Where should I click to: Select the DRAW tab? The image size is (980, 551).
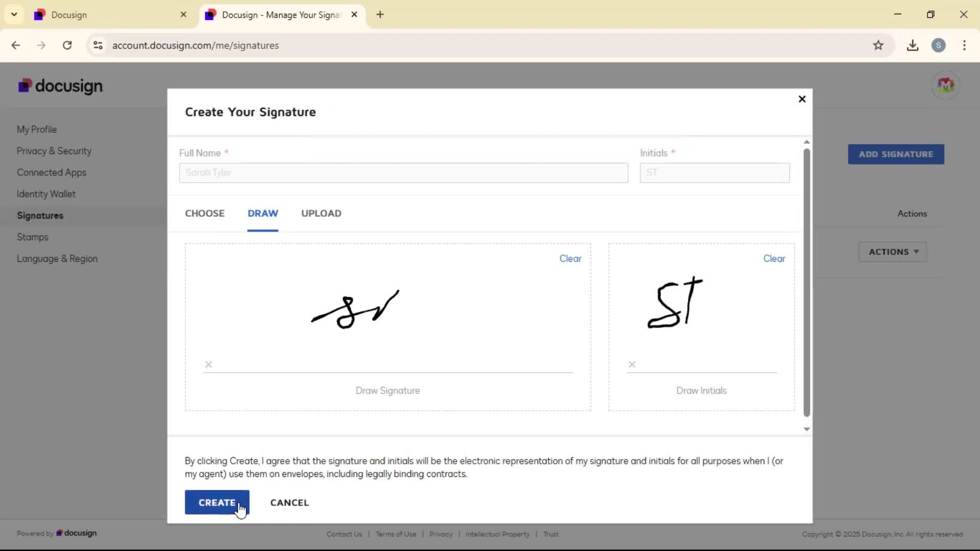(x=263, y=213)
